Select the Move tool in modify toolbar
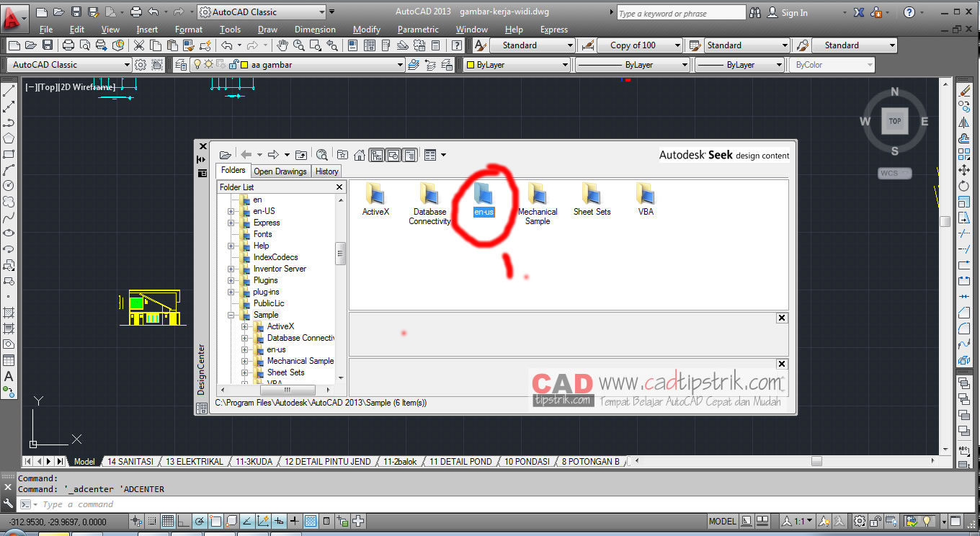 click(x=964, y=170)
